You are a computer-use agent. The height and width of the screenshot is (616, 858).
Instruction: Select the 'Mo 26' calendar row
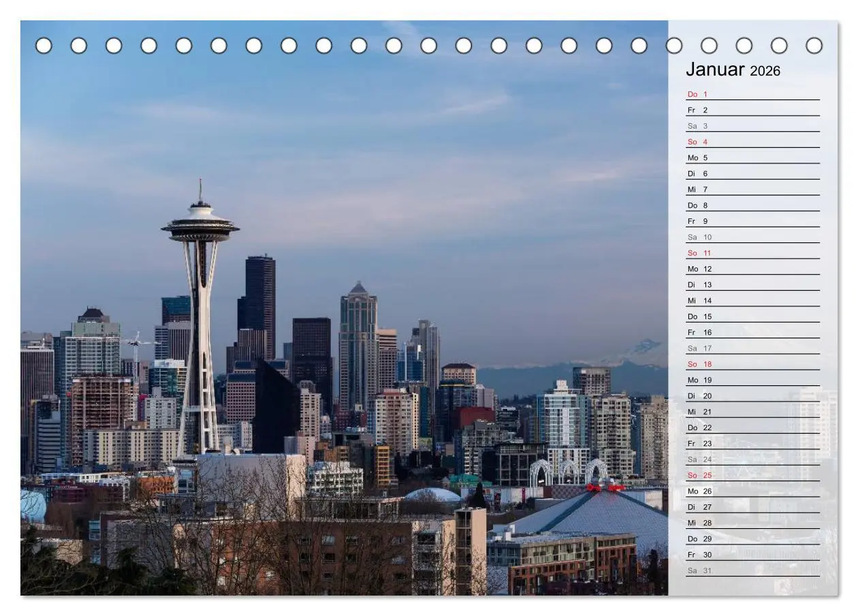pyautogui.click(x=752, y=491)
